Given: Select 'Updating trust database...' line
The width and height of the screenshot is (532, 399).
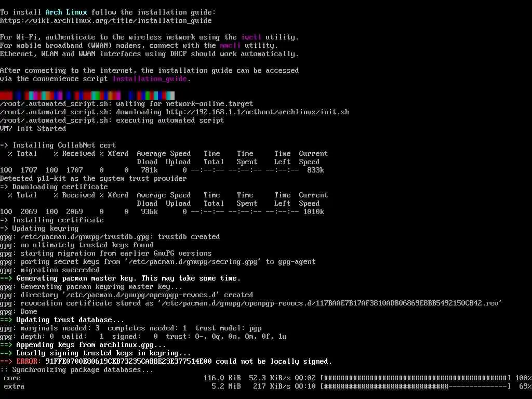Looking at the screenshot, I should (62, 320).
